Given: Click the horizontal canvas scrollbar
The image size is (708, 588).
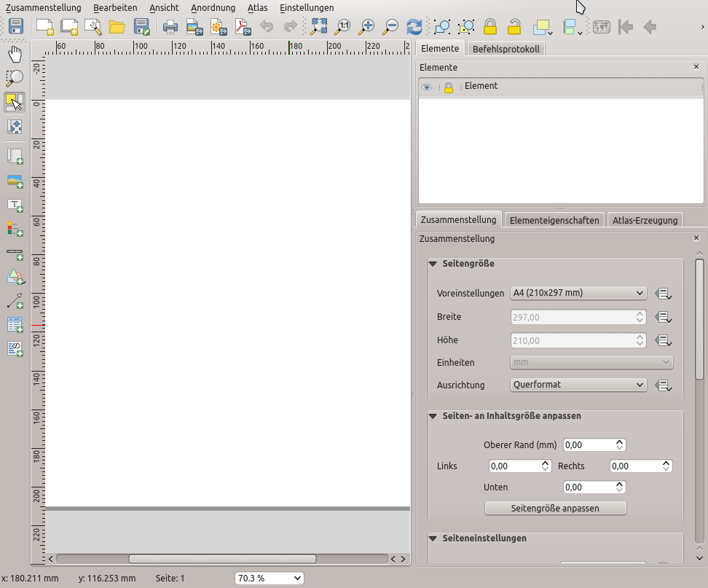Looking at the screenshot, I should [222, 559].
